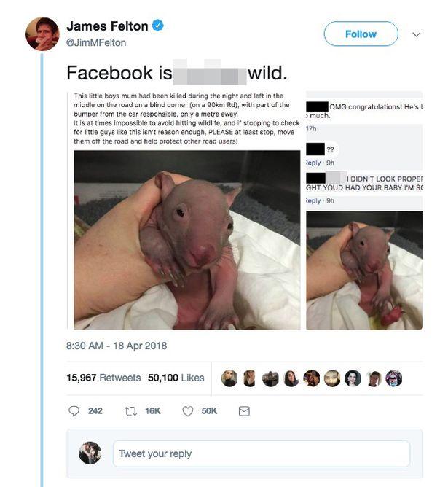Image resolution: width=448 pixels, height=487 pixels.
Task: Open the @JimMFelton handle link
Action: 96,42
